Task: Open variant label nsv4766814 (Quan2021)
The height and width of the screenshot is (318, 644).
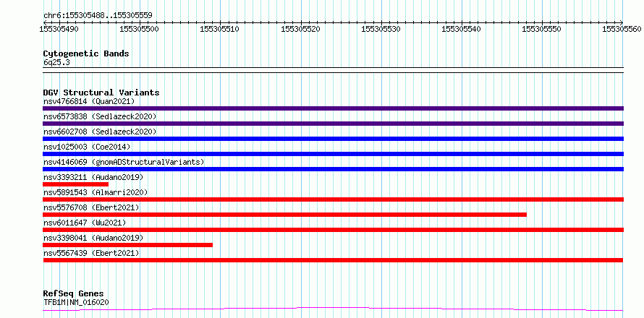Action: point(89,101)
